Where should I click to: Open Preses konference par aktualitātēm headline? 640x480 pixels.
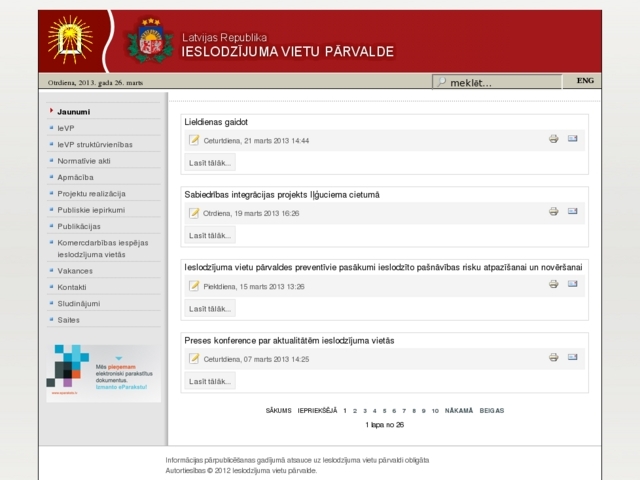289,340
